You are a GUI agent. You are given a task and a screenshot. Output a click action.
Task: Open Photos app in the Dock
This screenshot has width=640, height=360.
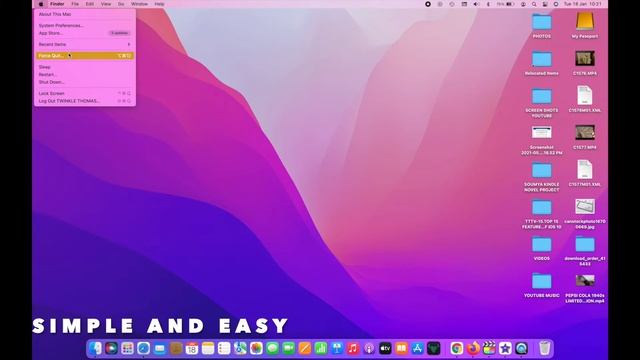point(256,348)
